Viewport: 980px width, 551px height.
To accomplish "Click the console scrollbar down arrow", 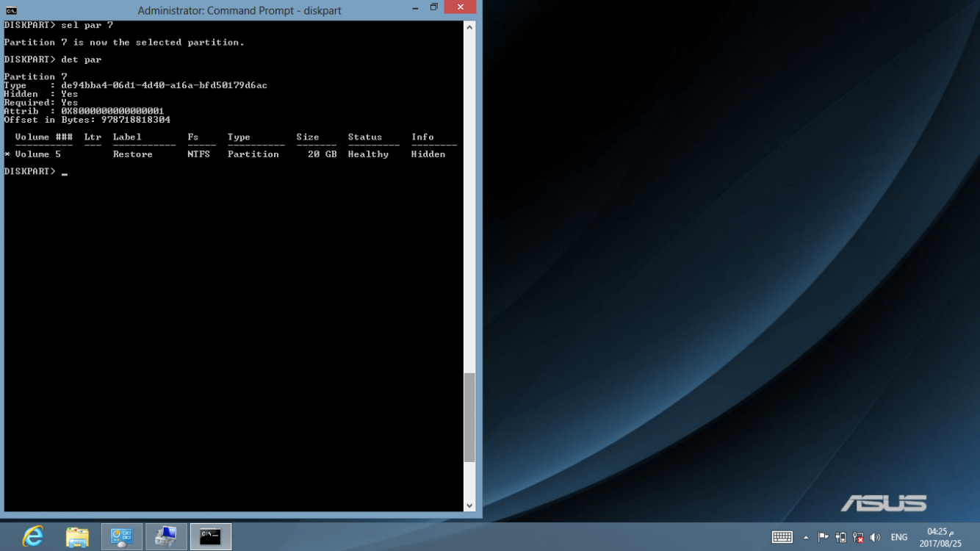I will [469, 505].
